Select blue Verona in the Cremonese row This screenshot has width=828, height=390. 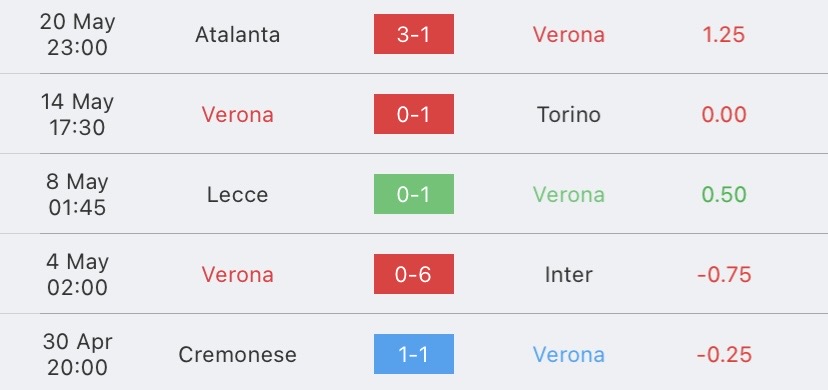(569, 355)
